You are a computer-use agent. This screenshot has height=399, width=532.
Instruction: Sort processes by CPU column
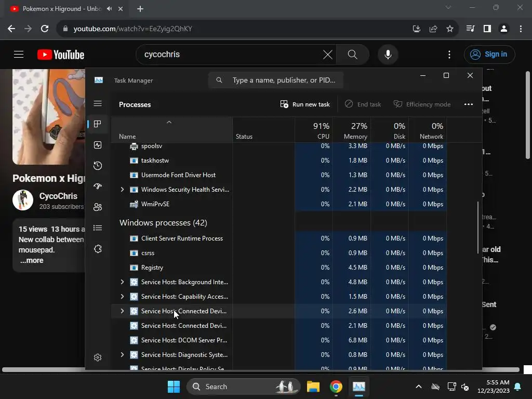313,130
